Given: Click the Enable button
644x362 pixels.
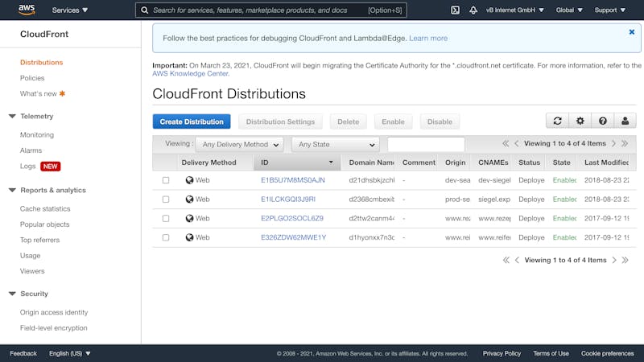Looking at the screenshot, I should click(393, 121).
